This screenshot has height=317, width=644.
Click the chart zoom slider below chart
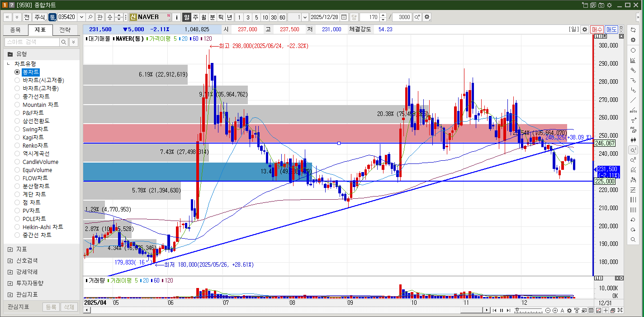528,310
